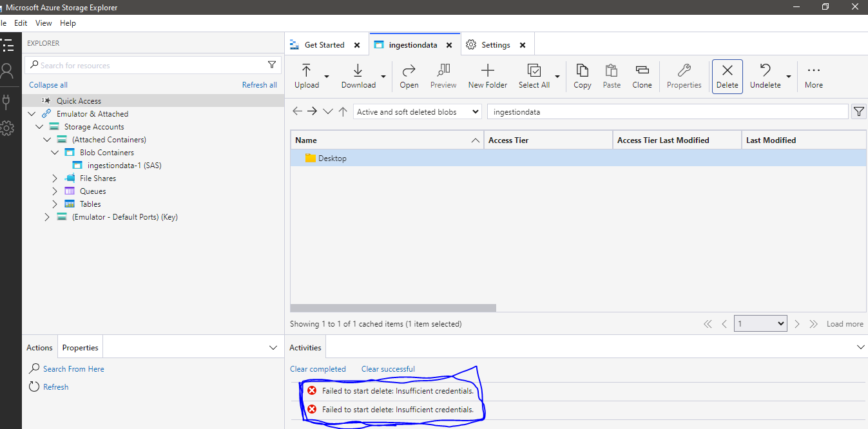Expand the File Shares node
Image resolution: width=868 pixels, height=429 pixels.
pyautogui.click(x=55, y=178)
